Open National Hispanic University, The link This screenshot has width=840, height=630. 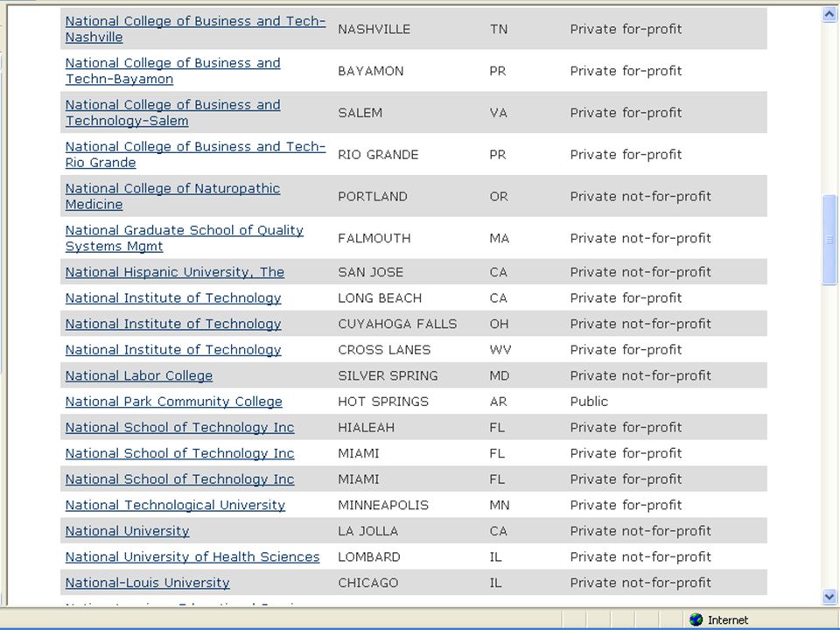pyautogui.click(x=175, y=272)
